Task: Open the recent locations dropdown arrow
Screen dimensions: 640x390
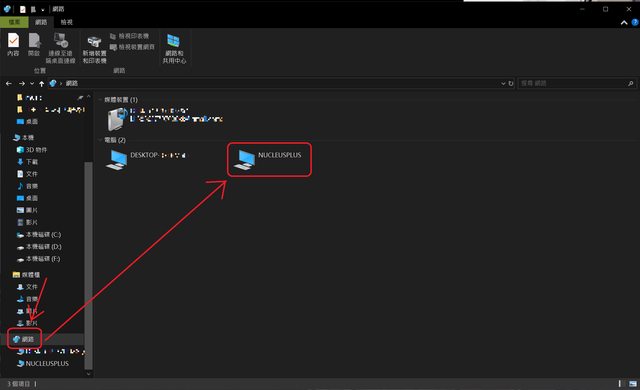Action: (32, 83)
